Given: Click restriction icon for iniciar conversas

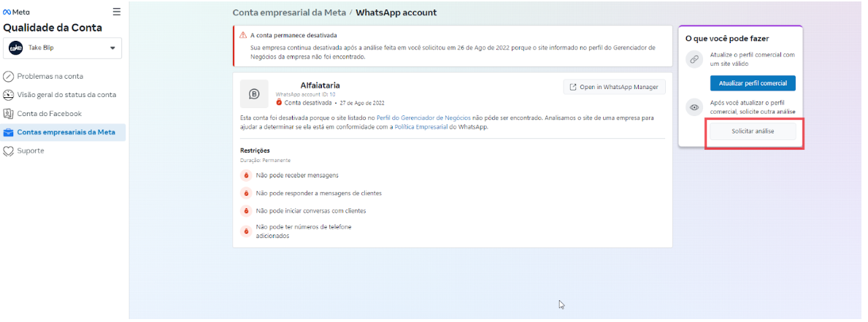Looking at the screenshot, I should 246,211.
